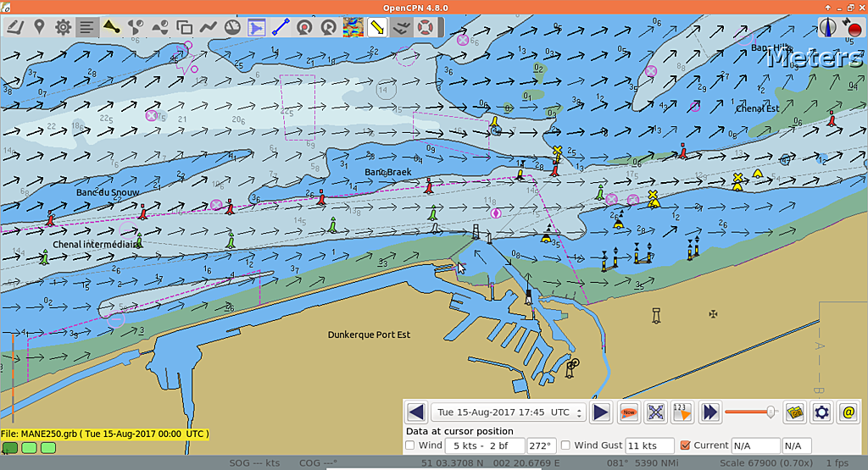Click the red GPS status indicator
This screenshot has width=868, height=470.
point(854,29)
